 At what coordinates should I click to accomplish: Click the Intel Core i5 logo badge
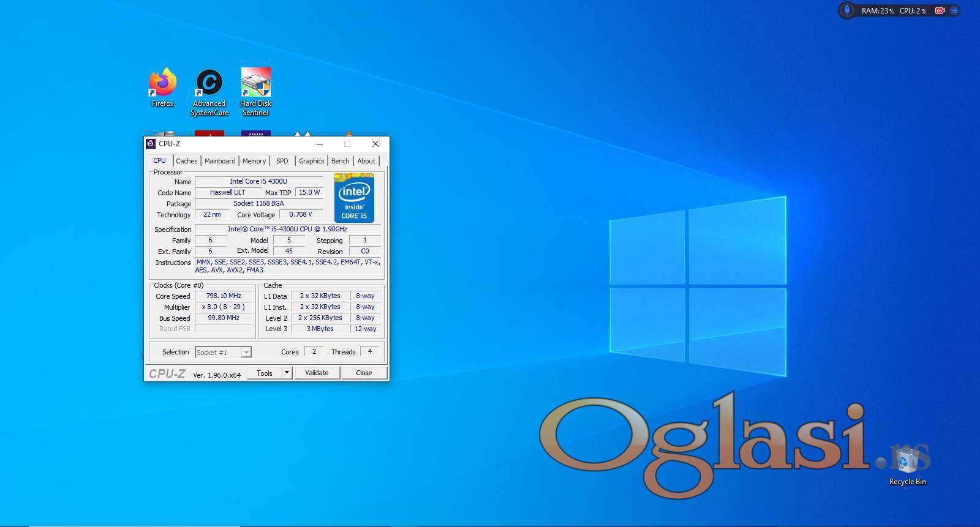(x=354, y=198)
